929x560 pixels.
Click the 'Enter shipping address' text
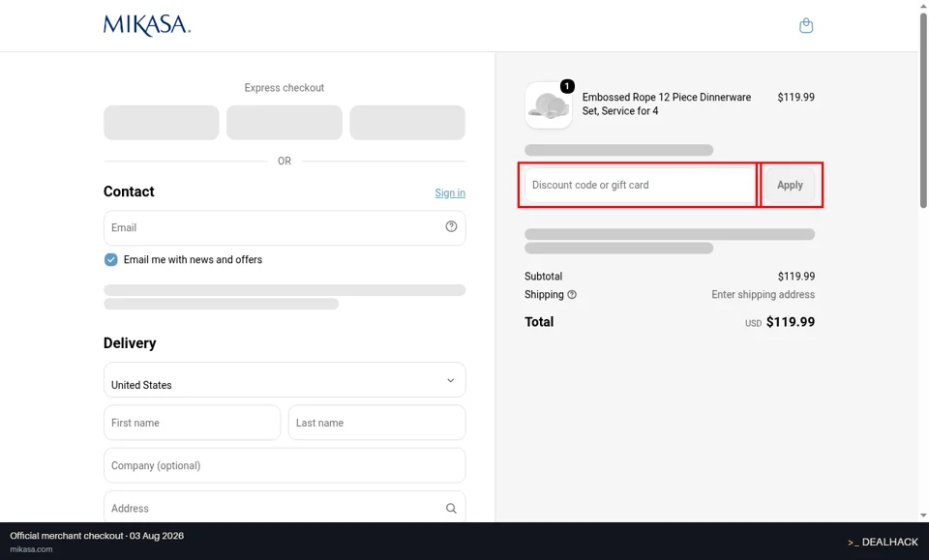click(x=764, y=294)
